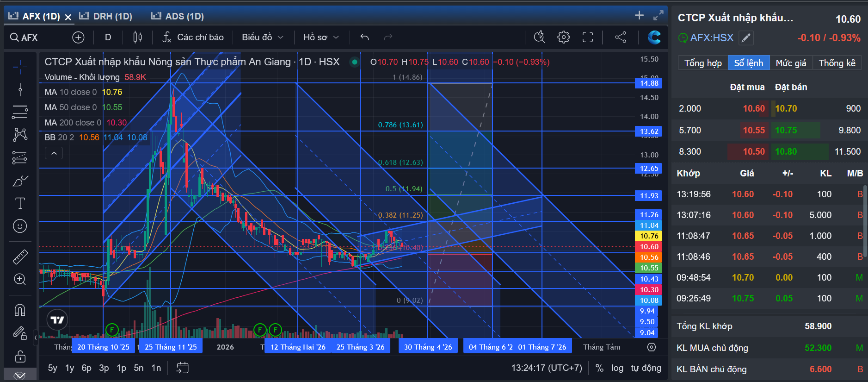Toggle log scale on price axis

(617, 368)
